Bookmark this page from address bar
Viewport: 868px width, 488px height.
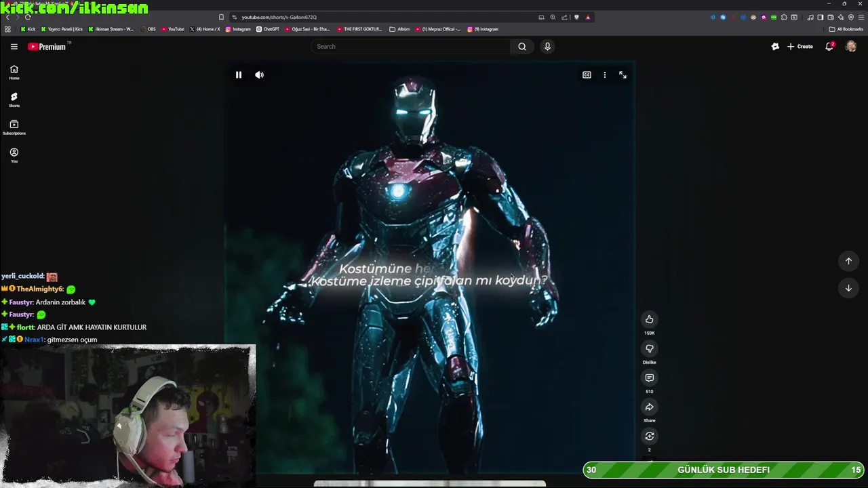coord(221,17)
